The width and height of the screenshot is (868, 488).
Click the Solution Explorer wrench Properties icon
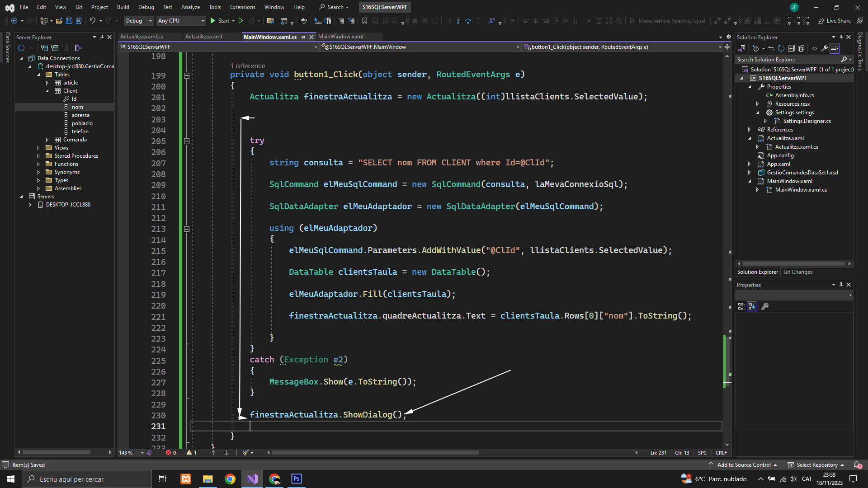[x=825, y=48]
